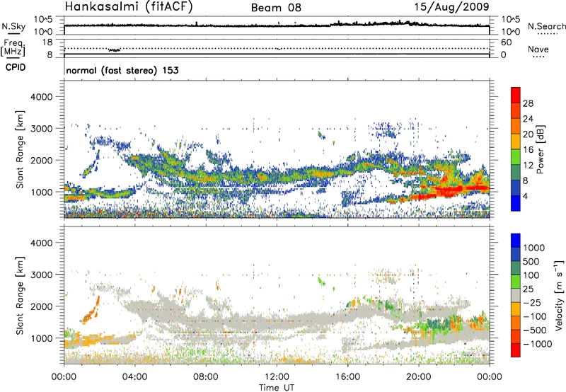Viewport: 566px width, 392px height.
Task: Pick the yellow segment of power colorbar
Action: click(x=516, y=141)
